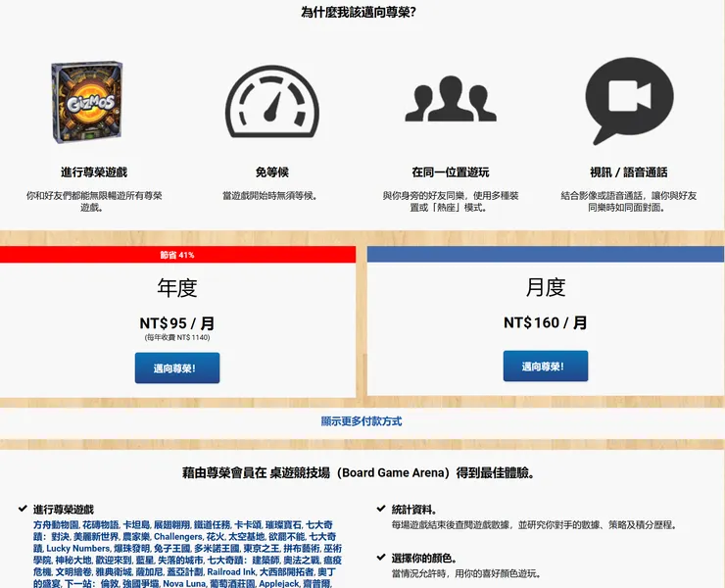
Task: Open the 展翅翱翔 game link
Action: pos(171,525)
